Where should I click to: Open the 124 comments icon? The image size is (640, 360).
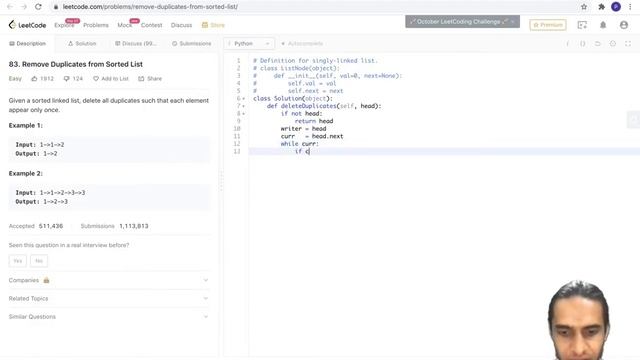[73, 78]
